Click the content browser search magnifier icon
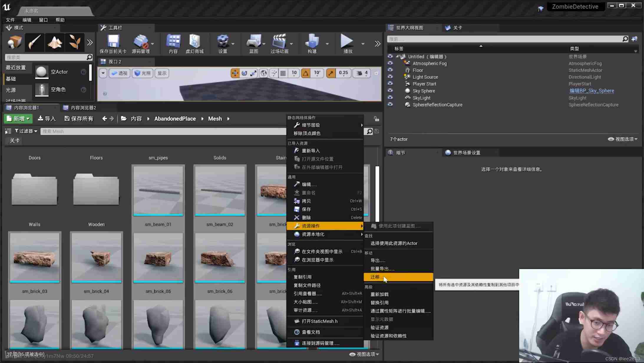 pos(369,131)
